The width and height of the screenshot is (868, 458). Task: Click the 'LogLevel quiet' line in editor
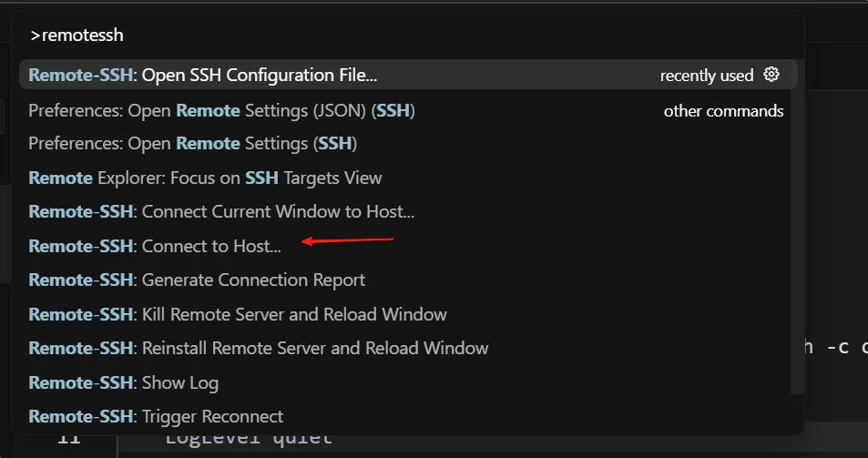click(x=248, y=440)
